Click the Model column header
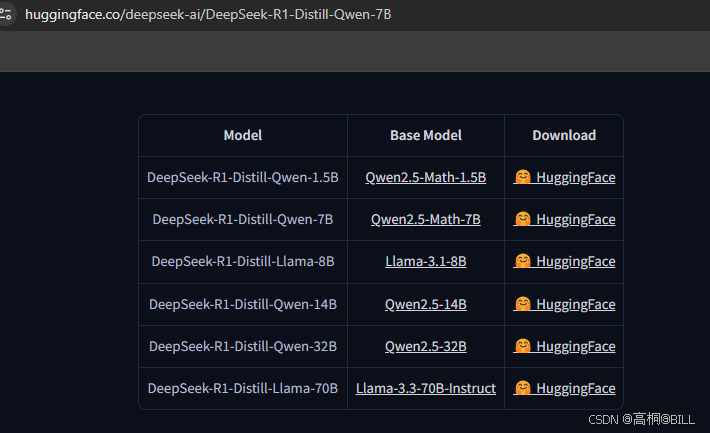The width and height of the screenshot is (710, 433). click(x=243, y=135)
